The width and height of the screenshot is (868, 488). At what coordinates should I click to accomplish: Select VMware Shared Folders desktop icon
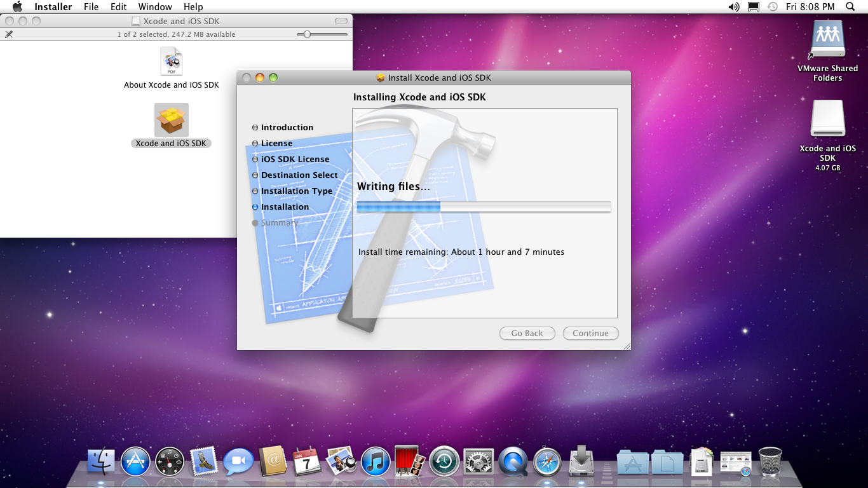(828, 39)
